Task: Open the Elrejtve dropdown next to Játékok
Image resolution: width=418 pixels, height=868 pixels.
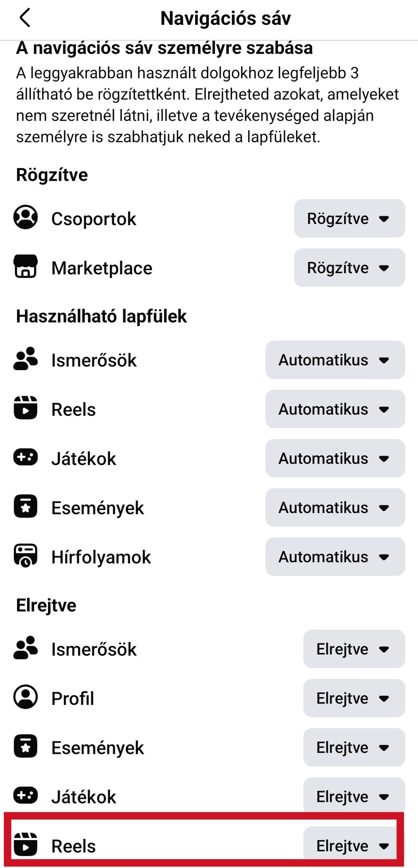Action: (x=354, y=797)
